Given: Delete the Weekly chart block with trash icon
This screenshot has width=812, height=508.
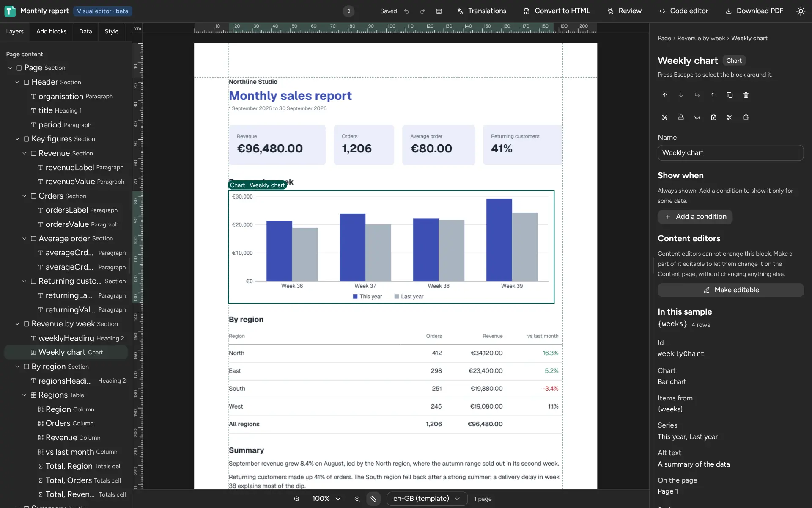Looking at the screenshot, I should click(746, 95).
